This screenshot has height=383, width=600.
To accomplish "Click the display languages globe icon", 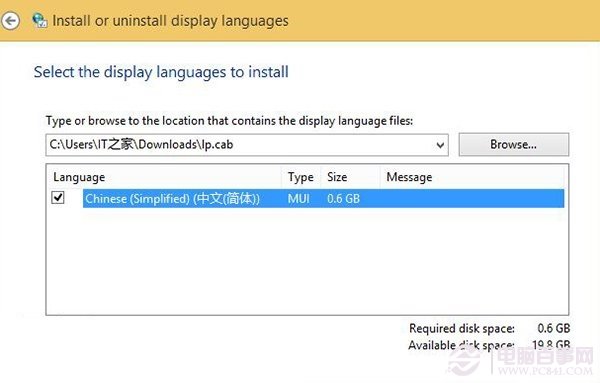I will [39, 20].
